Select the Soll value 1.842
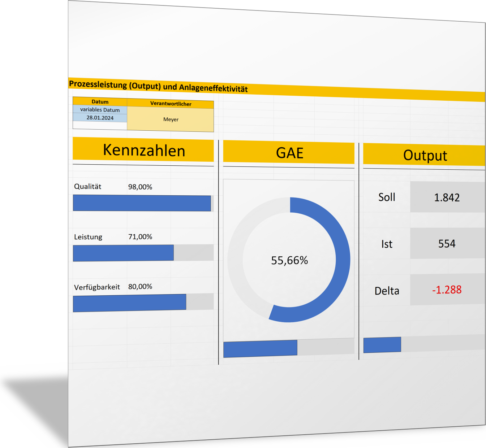The height and width of the screenshot is (448, 486). pyautogui.click(x=447, y=197)
